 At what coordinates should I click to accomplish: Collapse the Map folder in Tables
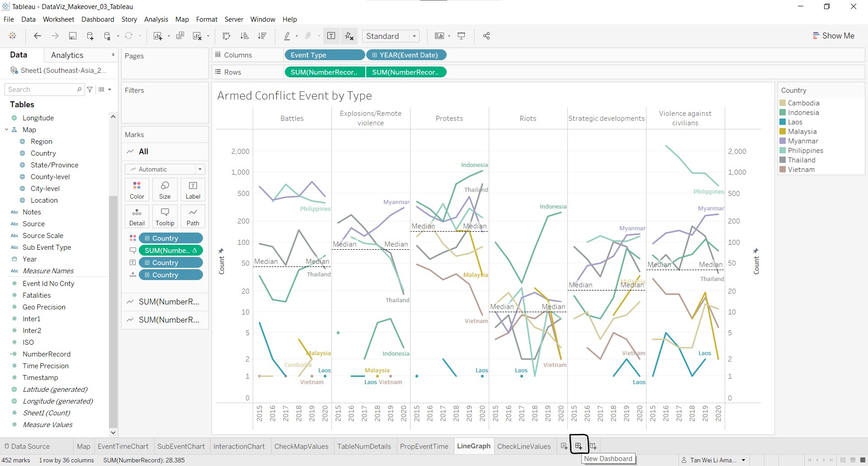tap(7, 130)
